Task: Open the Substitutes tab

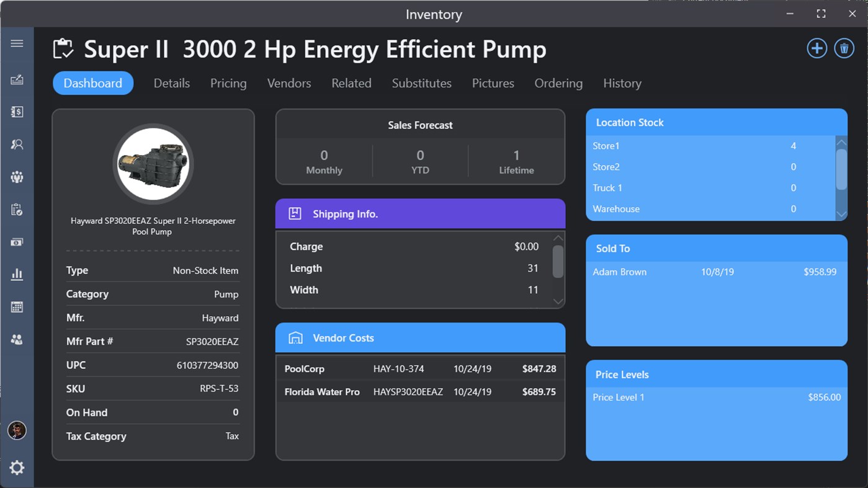Action: 422,83
